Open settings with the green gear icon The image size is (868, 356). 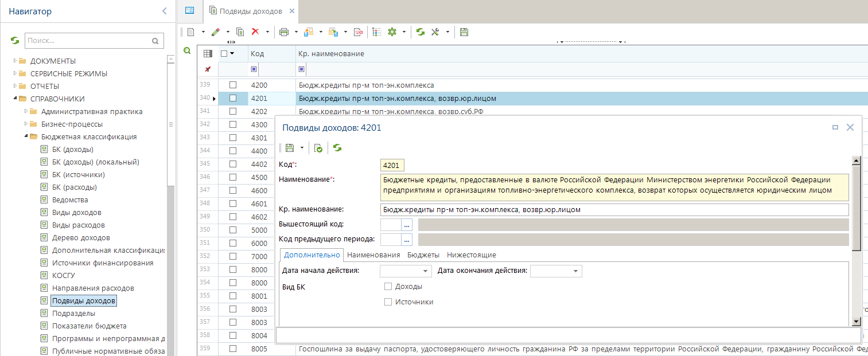[x=392, y=32]
